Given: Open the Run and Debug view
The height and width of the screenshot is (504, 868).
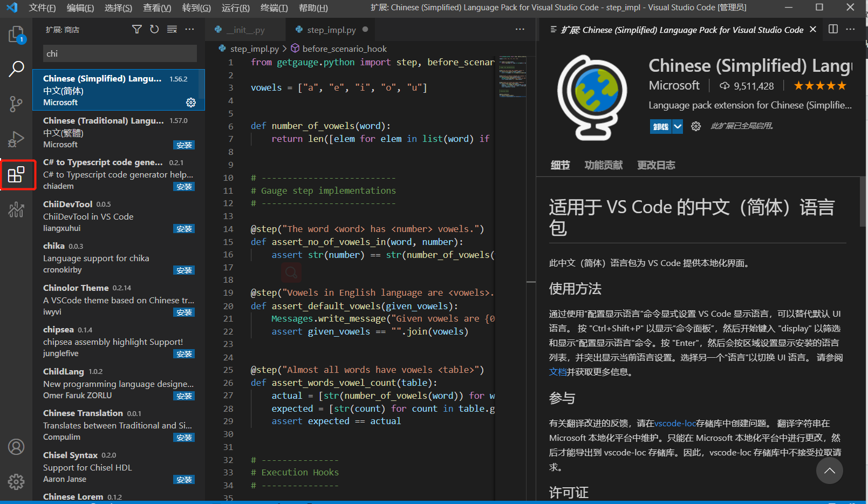Looking at the screenshot, I should [16, 139].
